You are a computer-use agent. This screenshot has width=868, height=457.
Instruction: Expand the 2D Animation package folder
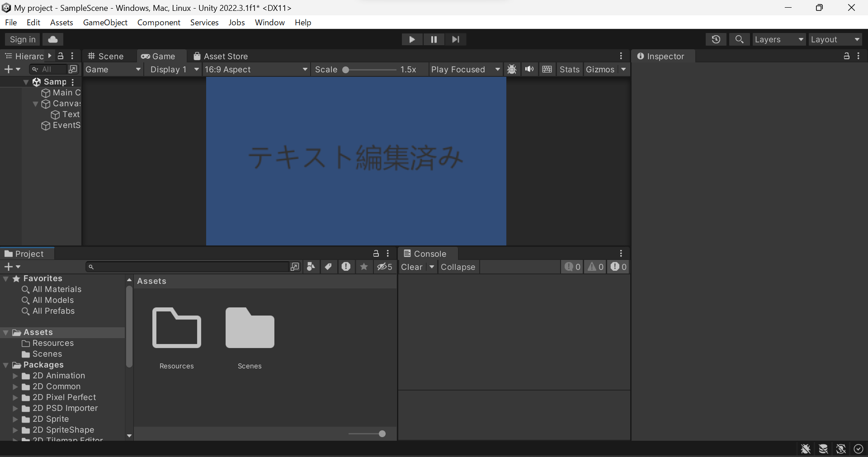coord(15,376)
